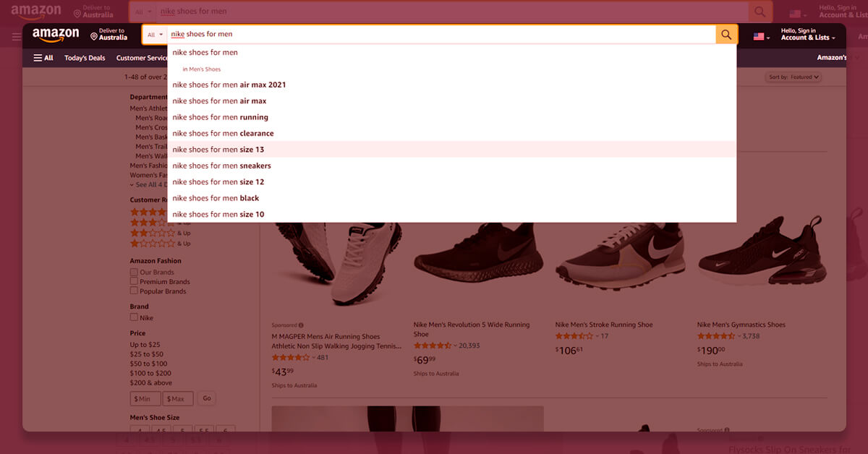
Task: Click star rating of Nike Revolution 5 shoe
Action: coord(433,346)
